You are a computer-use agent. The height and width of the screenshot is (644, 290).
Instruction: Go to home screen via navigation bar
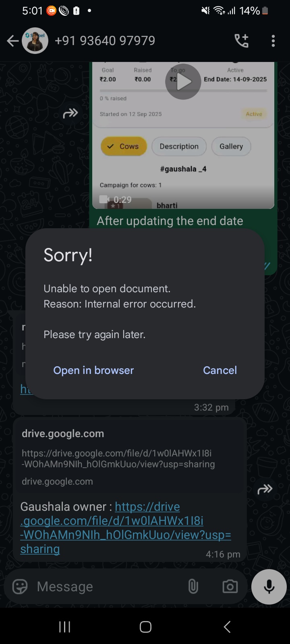(x=145, y=627)
